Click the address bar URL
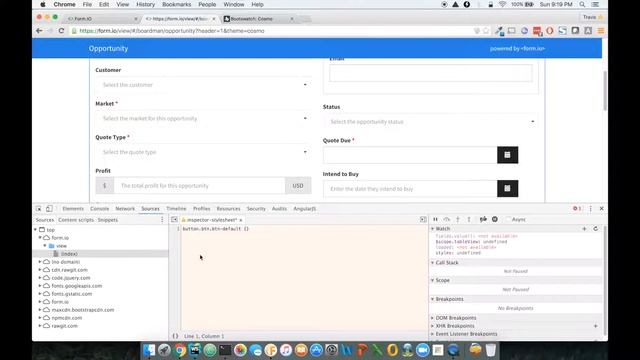Viewport: 640px width, 360px height. click(x=172, y=31)
